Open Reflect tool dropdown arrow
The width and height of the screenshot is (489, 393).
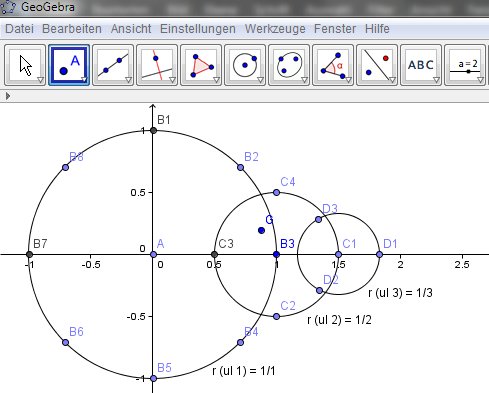click(392, 80)
